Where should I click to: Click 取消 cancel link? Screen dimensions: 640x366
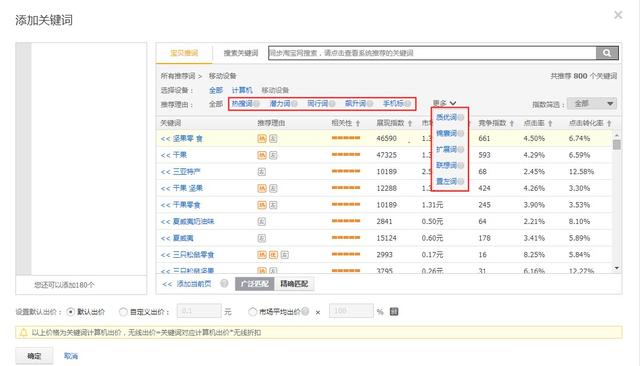pyautogui.click(x=71, y=356)
